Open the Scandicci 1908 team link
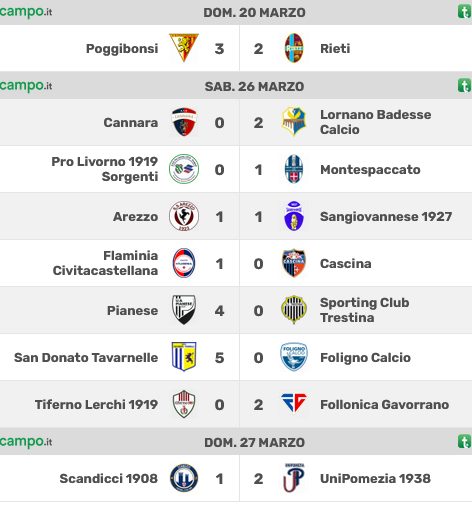 pyautogui.click(x=109, y=478)
